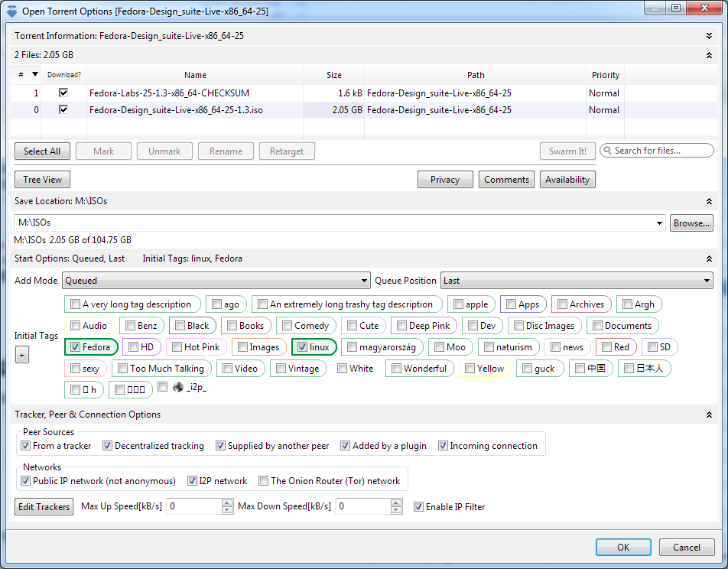728x569 pixels.
Task: Sort files by the Size column header
Action: (x=334, y=75)
